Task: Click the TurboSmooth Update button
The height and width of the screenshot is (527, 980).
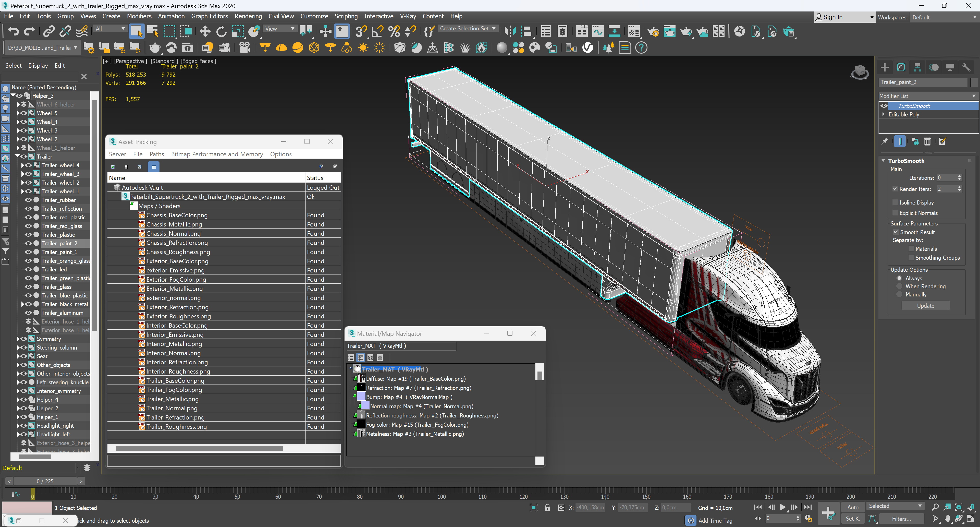Action: point(925,306)
